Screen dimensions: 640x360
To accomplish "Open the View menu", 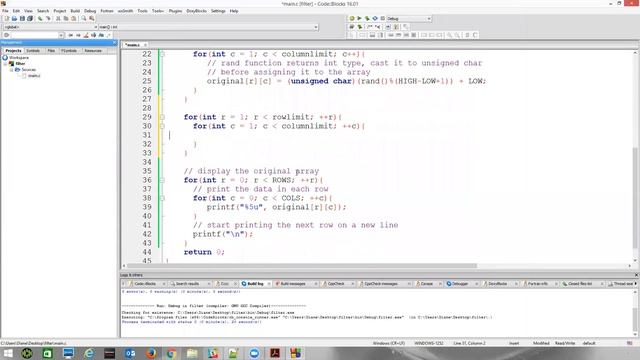I will tap(28, 11).
